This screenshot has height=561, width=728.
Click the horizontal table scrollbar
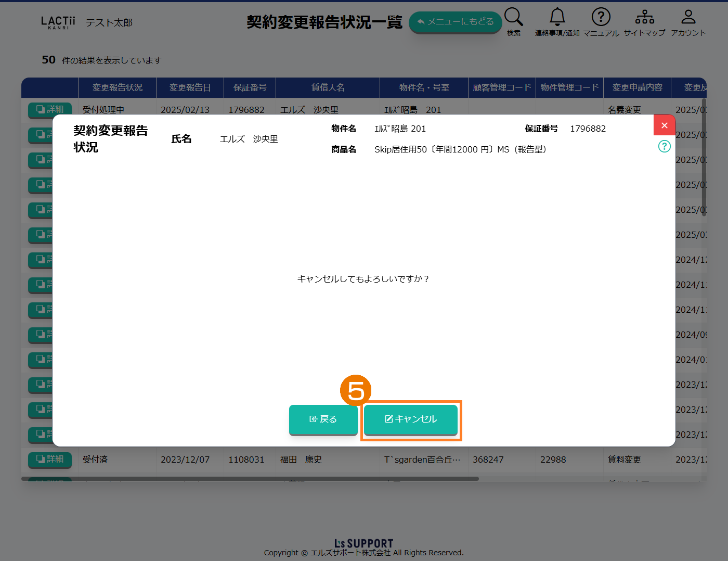click(250, 479)
